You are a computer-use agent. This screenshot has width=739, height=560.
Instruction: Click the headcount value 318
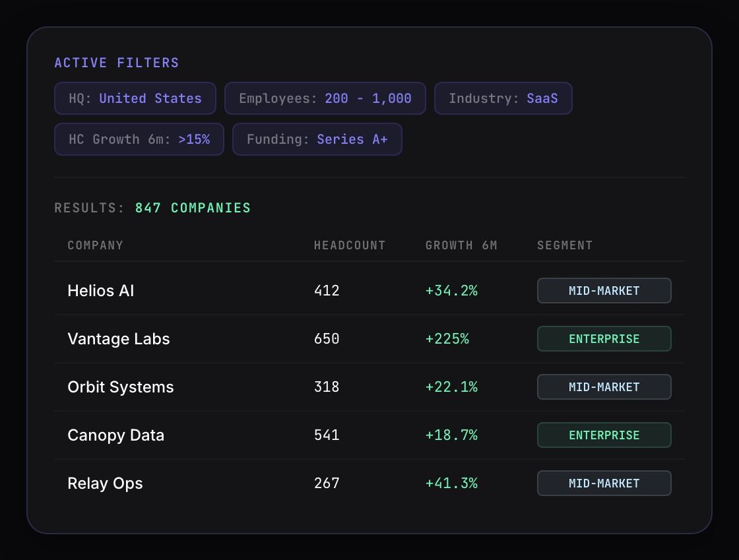pyautogui.click(x=327, y=387)
